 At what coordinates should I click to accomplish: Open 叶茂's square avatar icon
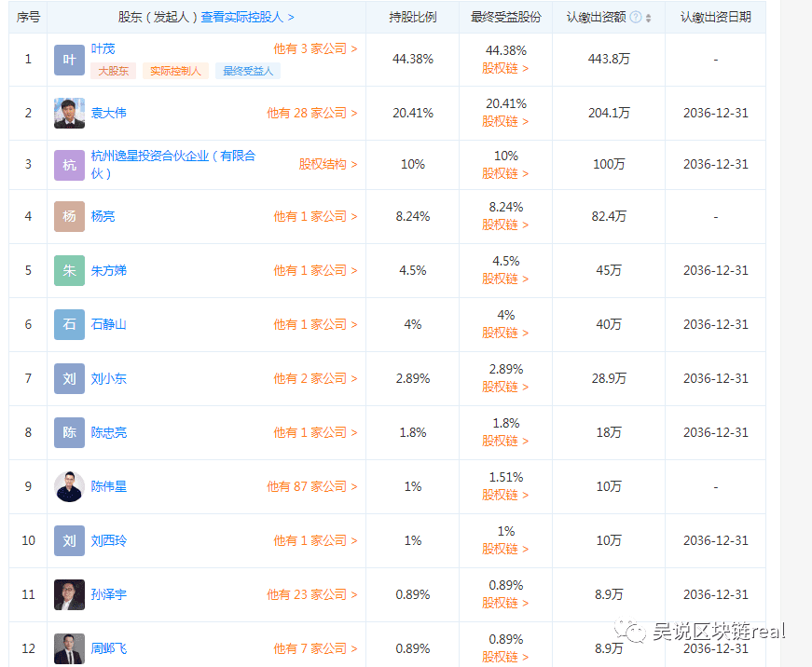(69, 60)
